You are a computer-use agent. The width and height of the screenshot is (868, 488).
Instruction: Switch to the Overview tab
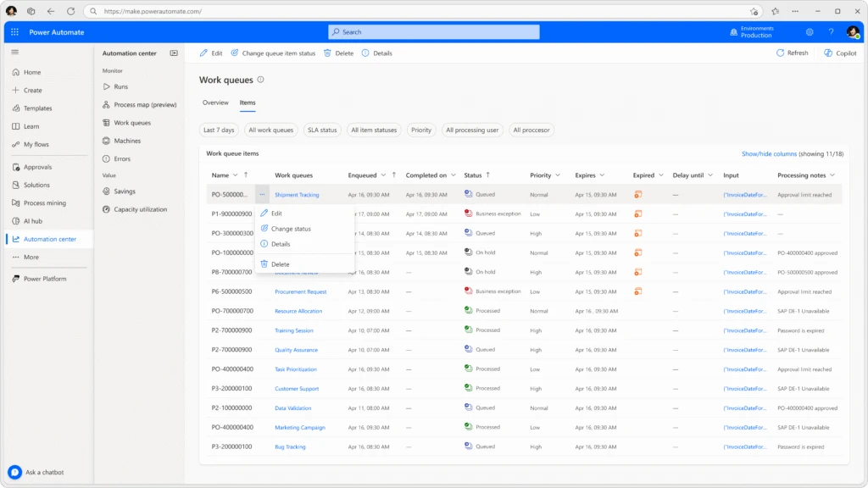tap(215, 103)
